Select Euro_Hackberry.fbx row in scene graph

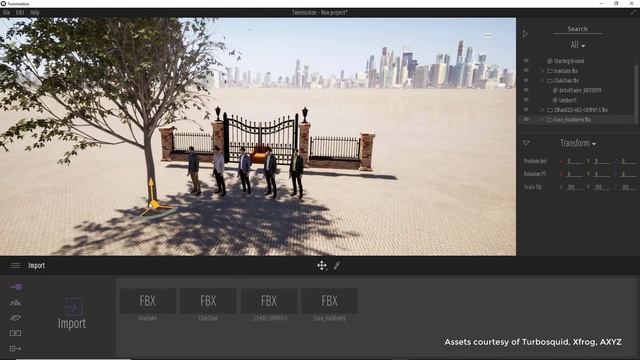click(572, 120)
